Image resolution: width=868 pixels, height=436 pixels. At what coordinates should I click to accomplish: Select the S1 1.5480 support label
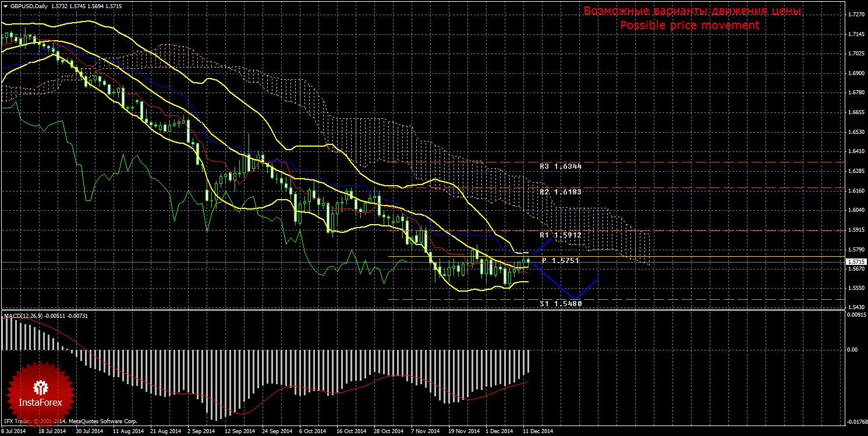tap(560, 303)
